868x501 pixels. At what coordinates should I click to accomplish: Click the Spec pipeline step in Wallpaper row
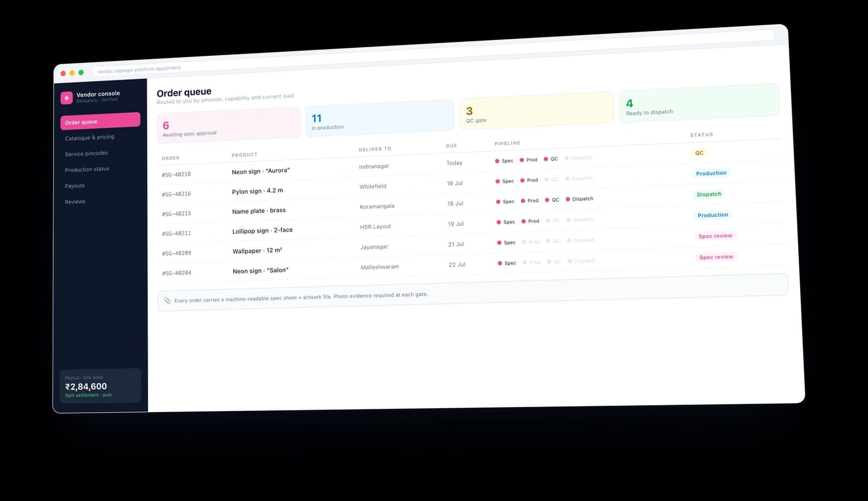point(506,242)
